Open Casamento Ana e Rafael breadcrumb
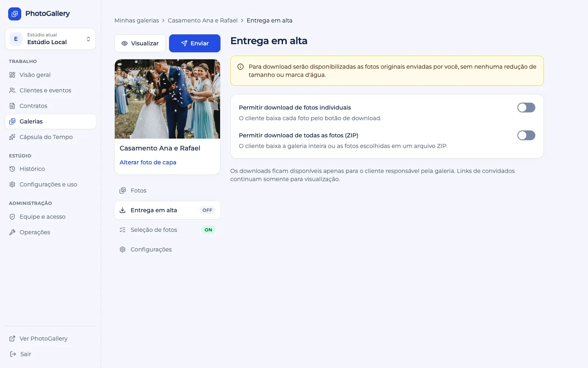Viewport: 588px width, 368px height. (x=203, y=20)
